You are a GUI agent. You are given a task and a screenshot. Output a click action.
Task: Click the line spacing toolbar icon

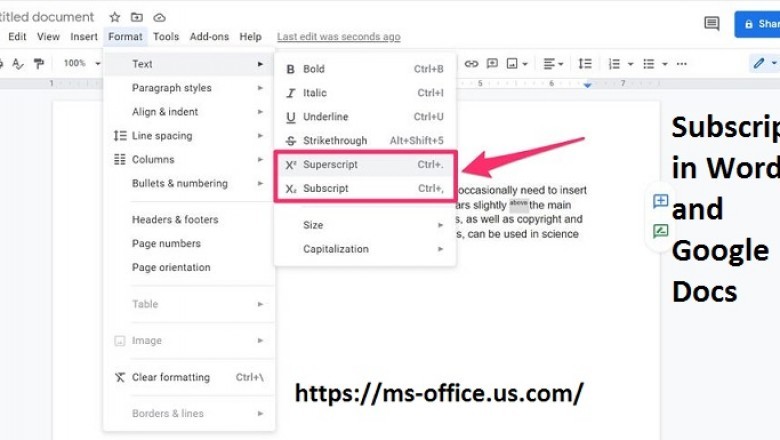click(x=585, y=64)
